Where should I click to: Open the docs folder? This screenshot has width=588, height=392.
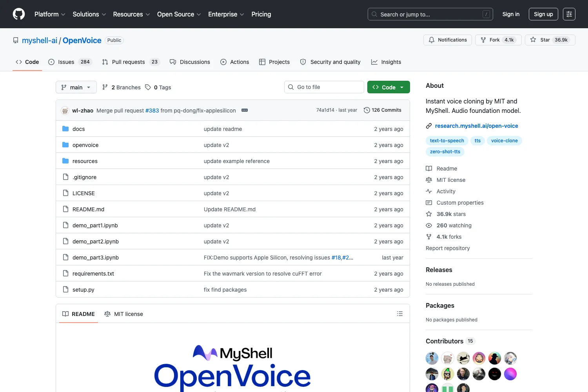(x=78, y=129)
